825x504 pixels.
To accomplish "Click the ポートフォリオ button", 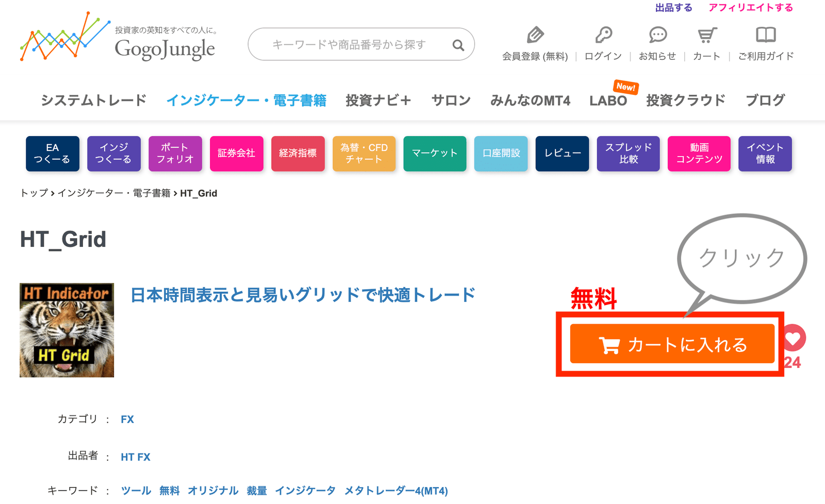I will click(x=175, y=154).
